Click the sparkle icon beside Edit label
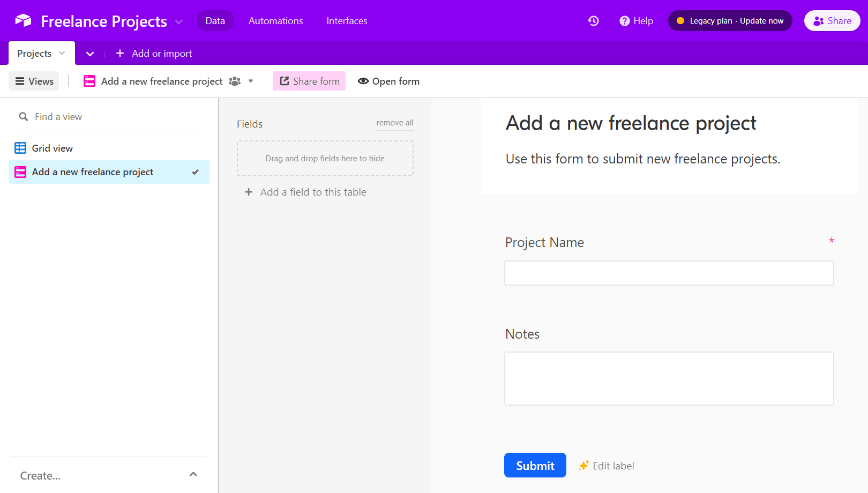The image size is (868, 493). (583, 465)
